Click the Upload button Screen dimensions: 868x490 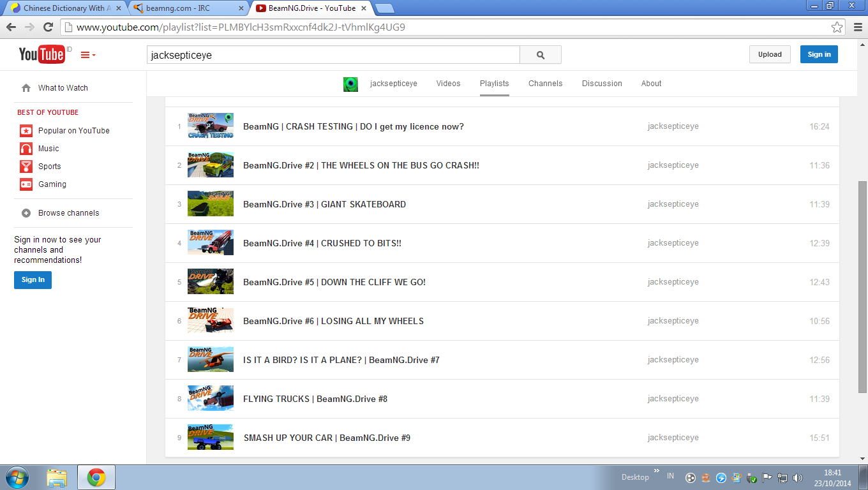click(x=770, y=54)
